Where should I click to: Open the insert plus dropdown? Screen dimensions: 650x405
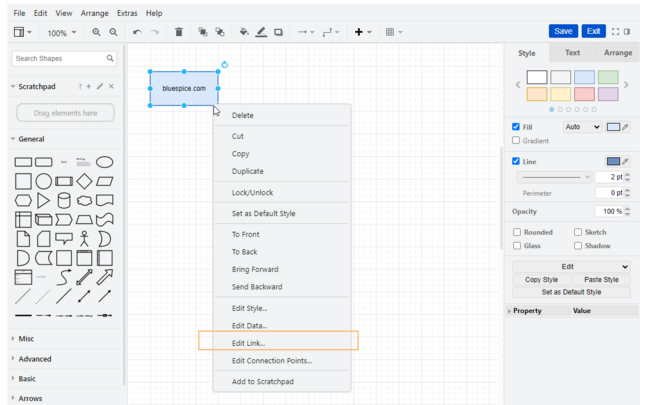363,32
